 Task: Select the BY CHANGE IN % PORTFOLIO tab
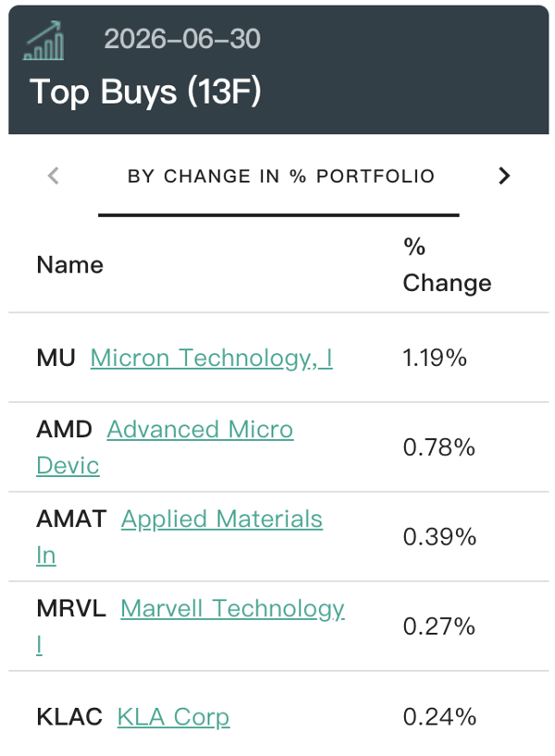[281, 177]
